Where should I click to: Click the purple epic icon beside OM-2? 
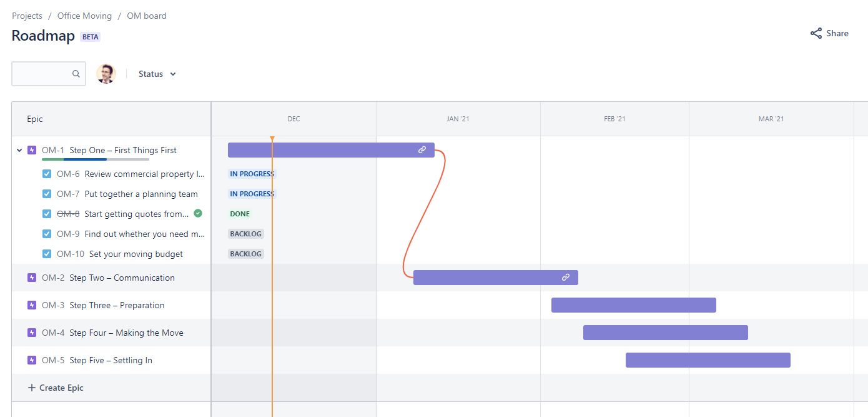[32, 277]
